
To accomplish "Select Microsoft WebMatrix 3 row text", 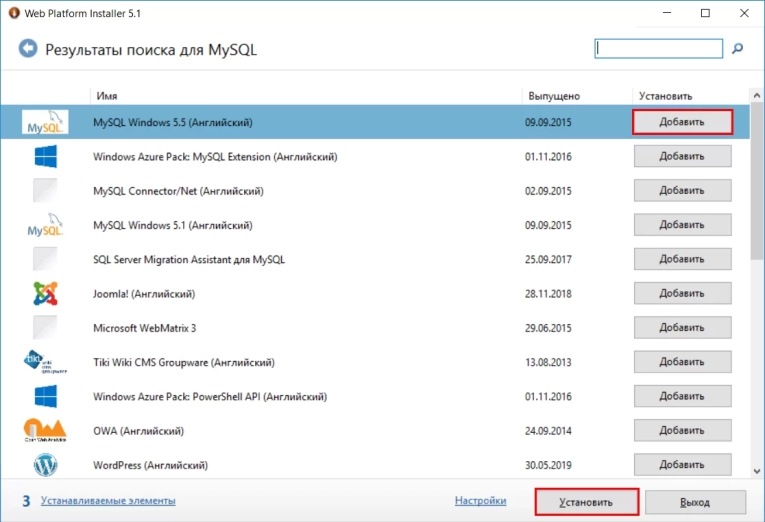I will 144,328.
